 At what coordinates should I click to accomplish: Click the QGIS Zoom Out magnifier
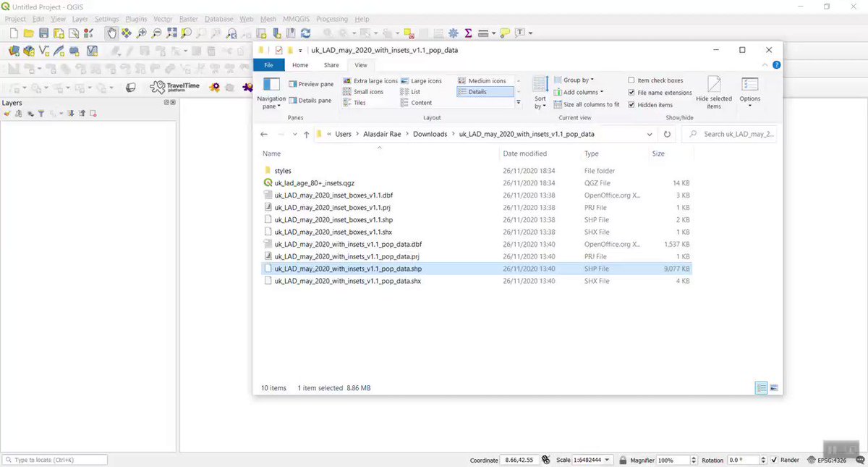(156, 33)
